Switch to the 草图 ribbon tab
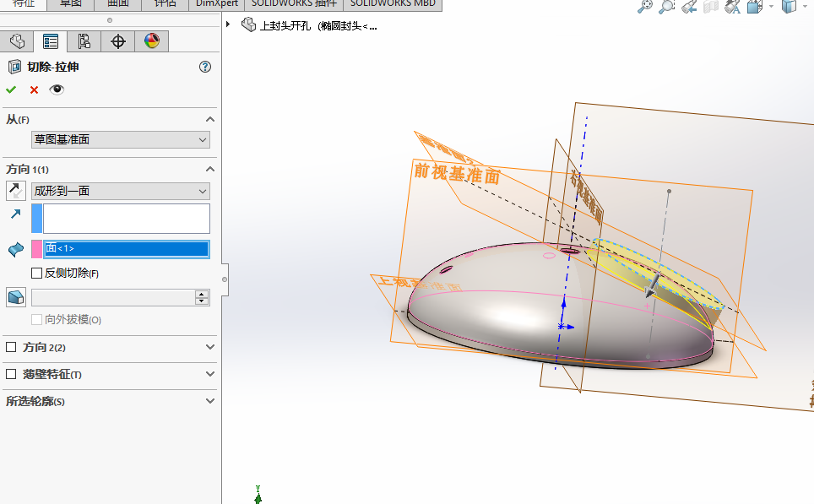Viewport: 814px width, 504px height. [70, 4]
